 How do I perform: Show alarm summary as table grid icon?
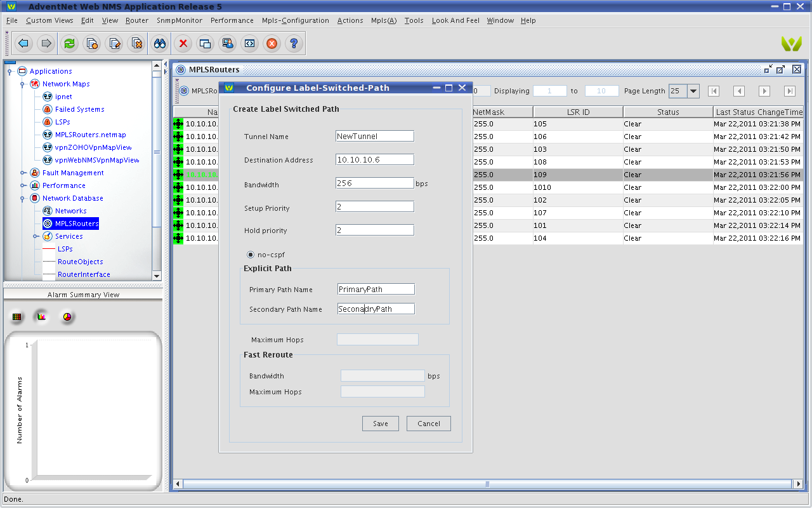(17, 316)
